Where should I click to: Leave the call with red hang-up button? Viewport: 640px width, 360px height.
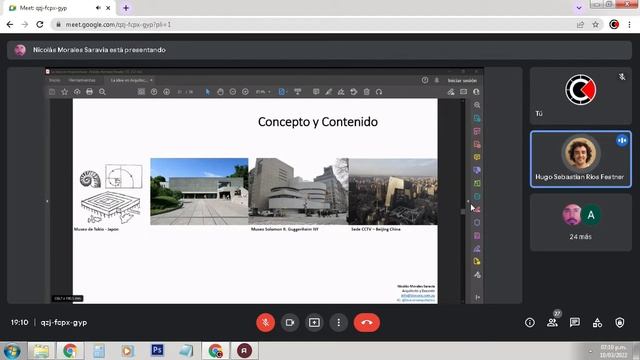[367, 322]
